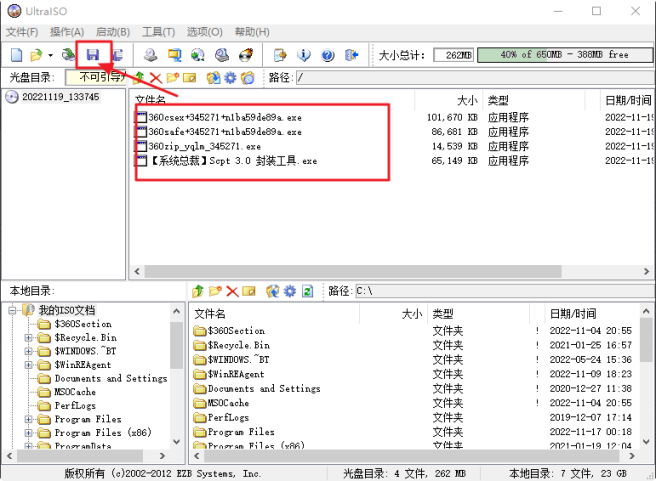Screen dimensions: 656x481
Task: Select the Documents and Settings folder in local list
Action: (264, 389)
